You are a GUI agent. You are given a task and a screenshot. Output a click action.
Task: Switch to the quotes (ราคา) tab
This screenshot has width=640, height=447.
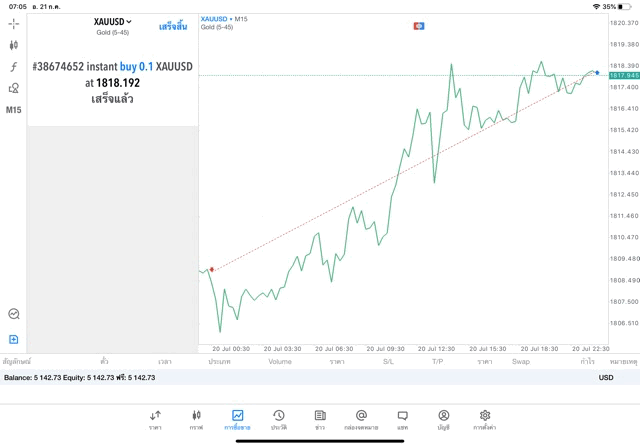[155, 419]
